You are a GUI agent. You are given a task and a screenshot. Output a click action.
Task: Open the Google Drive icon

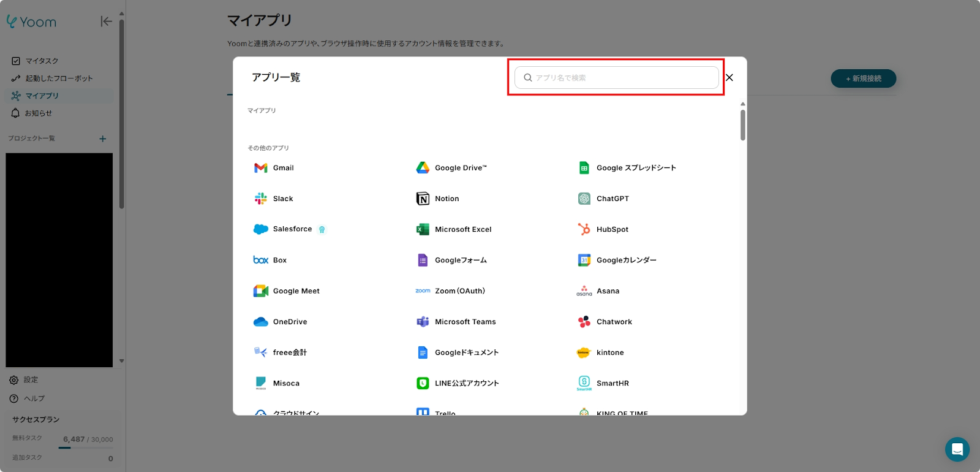(x=423, y=168)
